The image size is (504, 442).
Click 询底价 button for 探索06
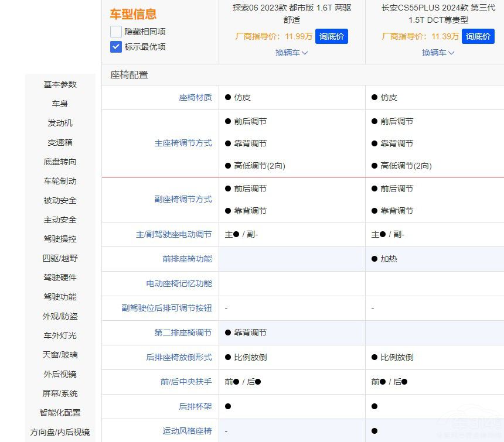click(332, 36)
